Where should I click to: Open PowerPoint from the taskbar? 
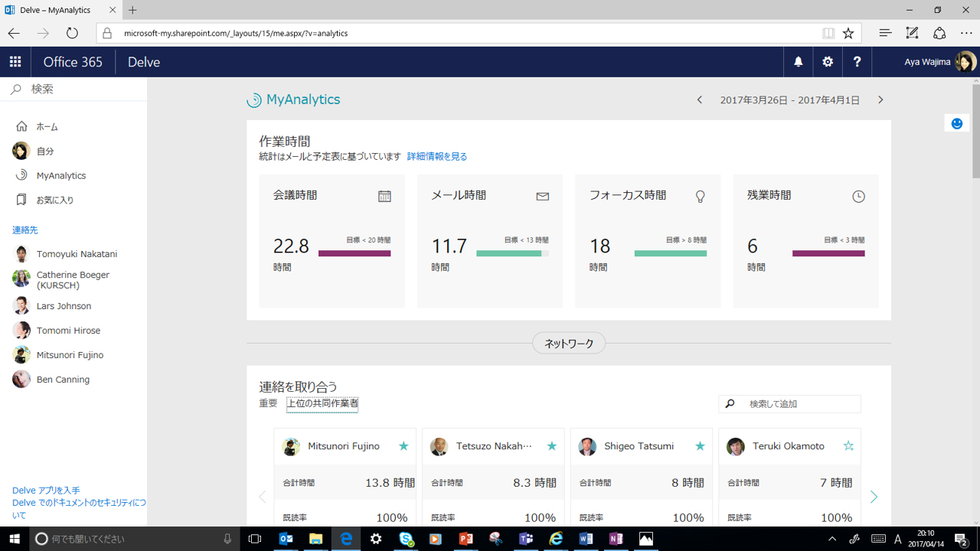(x=465, y=539)
